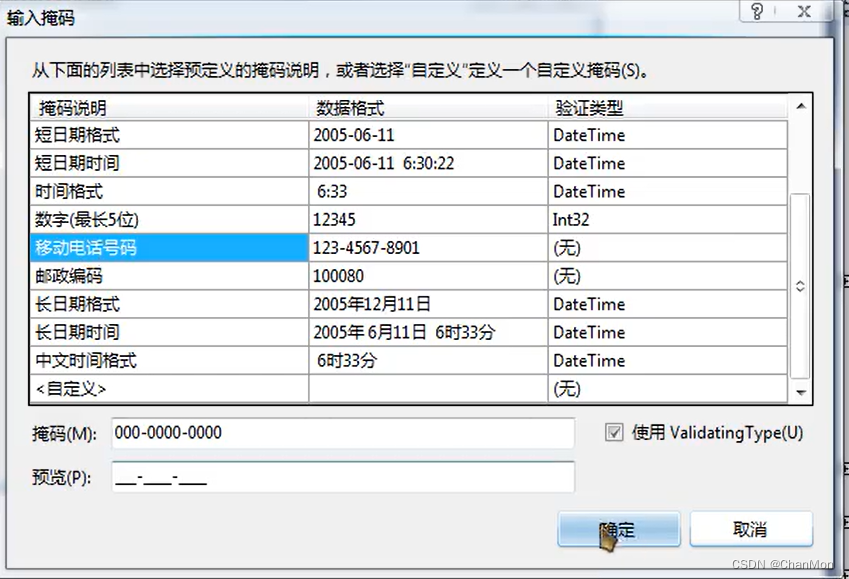Click the scrollbar down arrow
This screenshot has width=849, height=579.
pos(800,390)
